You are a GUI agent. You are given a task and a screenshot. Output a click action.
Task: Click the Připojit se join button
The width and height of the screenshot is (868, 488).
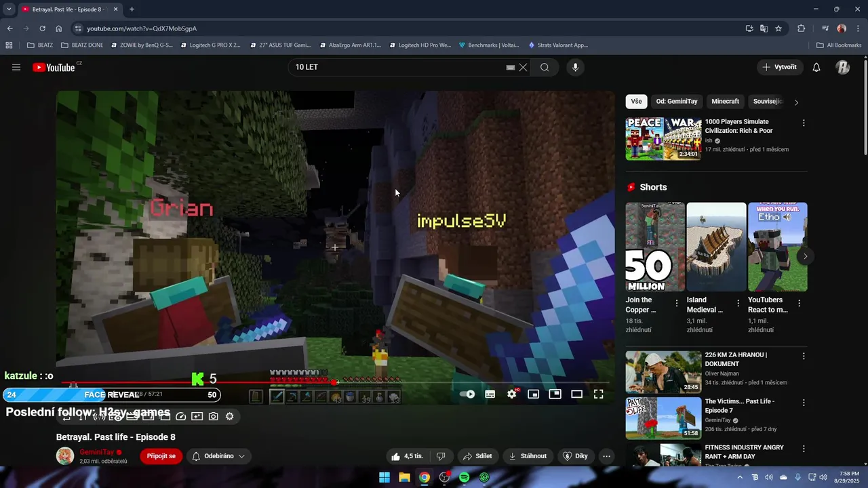(x=161, y=456)
